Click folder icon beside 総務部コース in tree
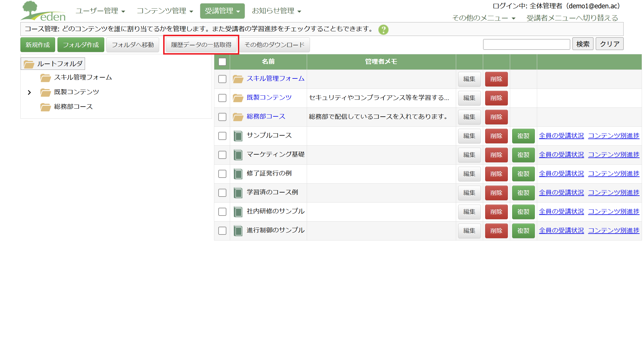Viewport: 644px width, 356px height. (x=46, y=107)
